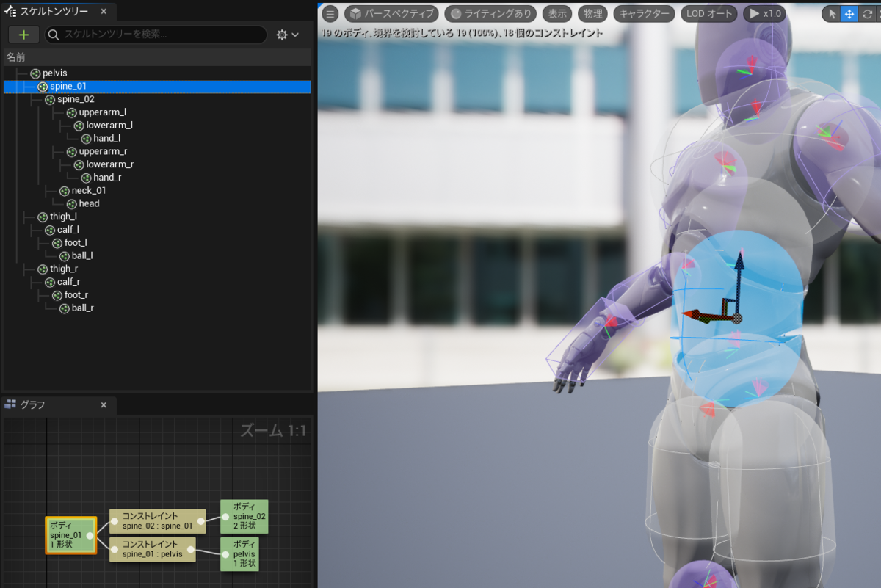Open the LOD オート dropdown

708,14
